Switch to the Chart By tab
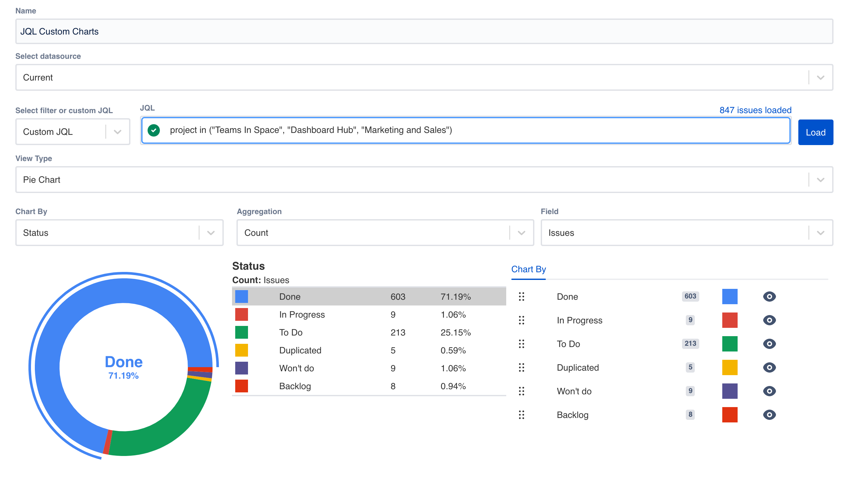The width and height of the screenshot is (868, 494). 528,269
